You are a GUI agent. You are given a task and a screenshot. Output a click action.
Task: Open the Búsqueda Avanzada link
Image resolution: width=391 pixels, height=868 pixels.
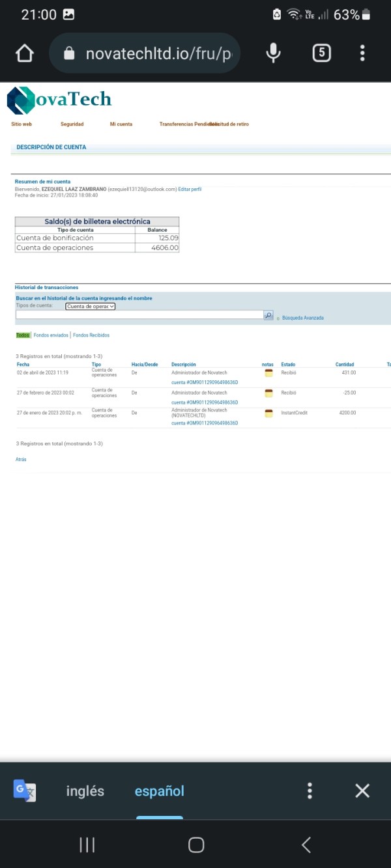coord(302,318)
